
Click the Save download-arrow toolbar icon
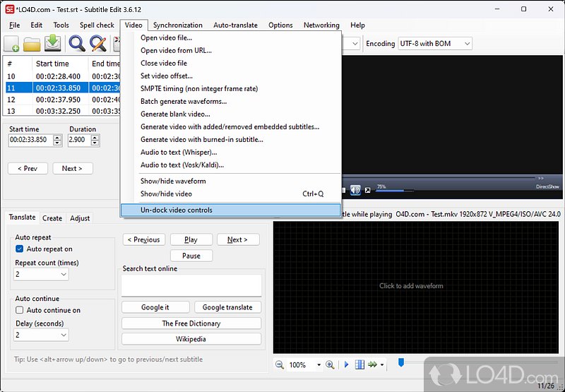(52, 43)
